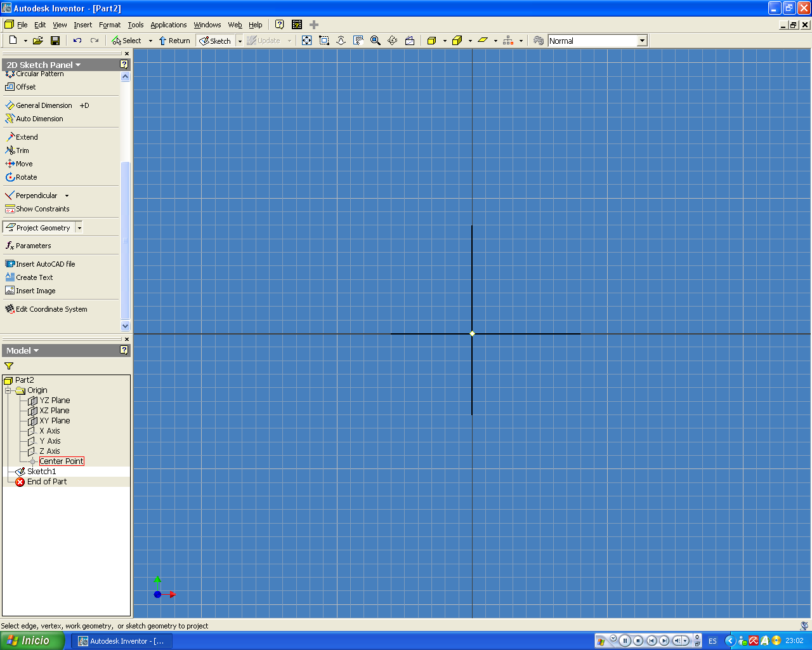Activate the Project Geometry tool

tap(39, 227)
